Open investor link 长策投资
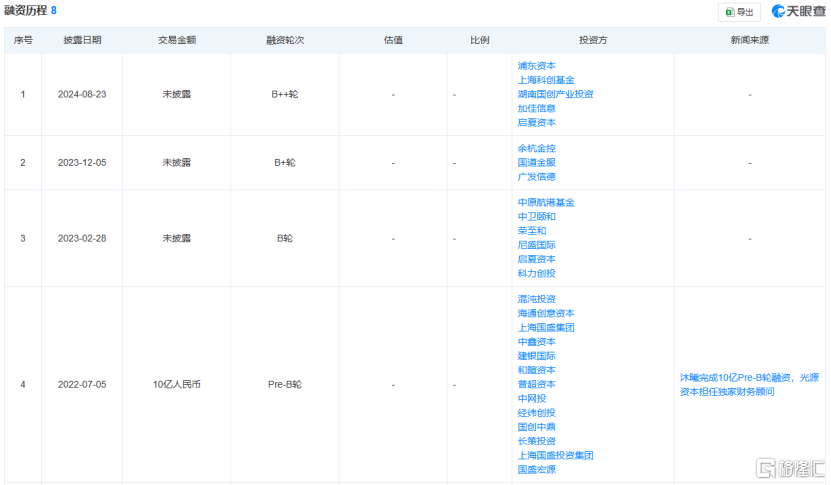 click(536, 441)
